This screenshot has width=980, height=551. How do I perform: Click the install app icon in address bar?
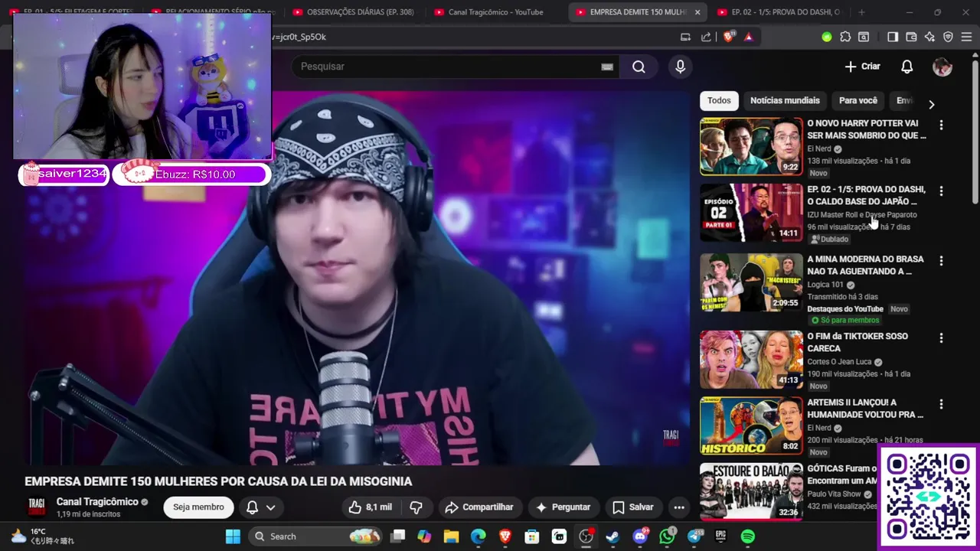[x=685, y=37]
